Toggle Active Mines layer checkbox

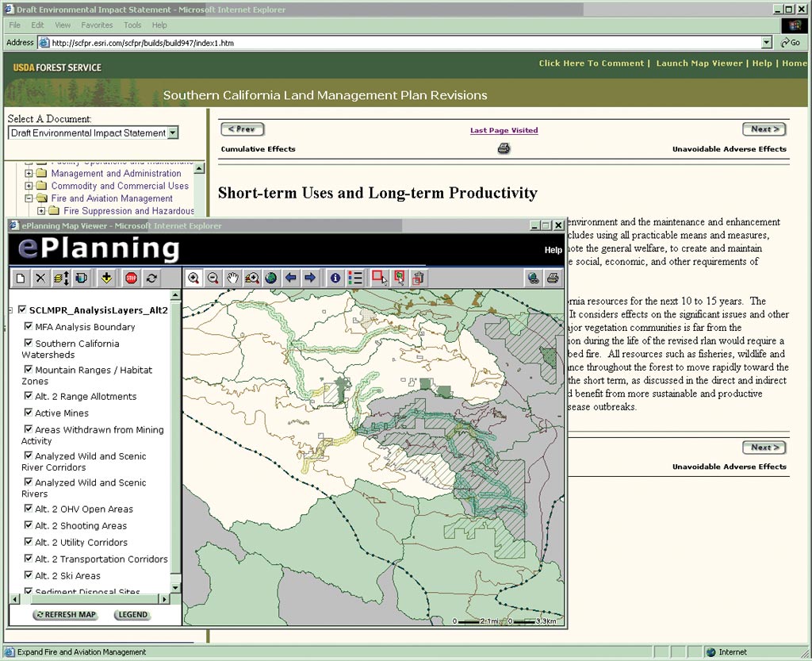(29, 412)
